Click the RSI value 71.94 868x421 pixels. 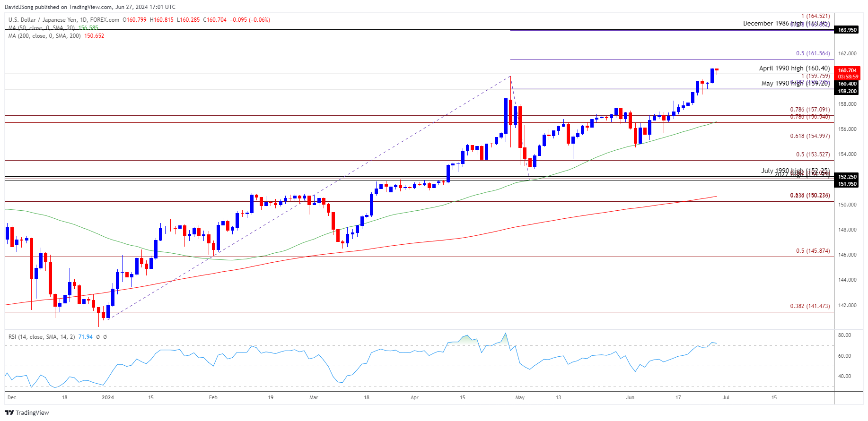(x=86, y=337)
